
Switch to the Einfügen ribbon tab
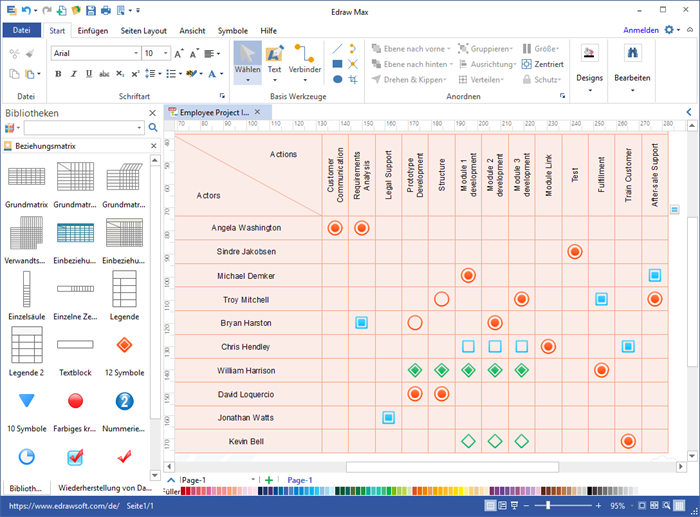94,30
